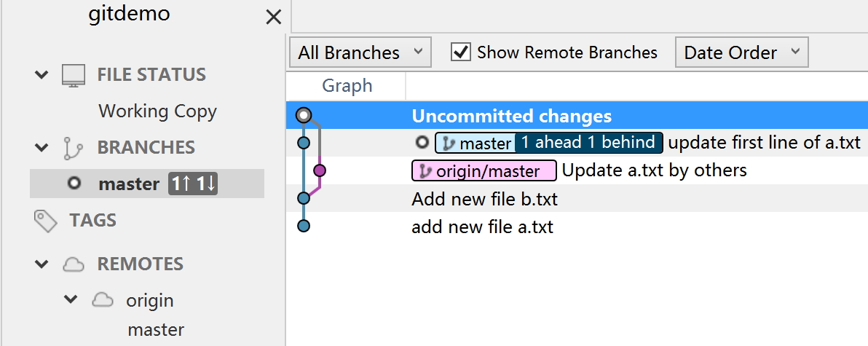Select the 'Add new file b.txt' commit

pos(484,199)
